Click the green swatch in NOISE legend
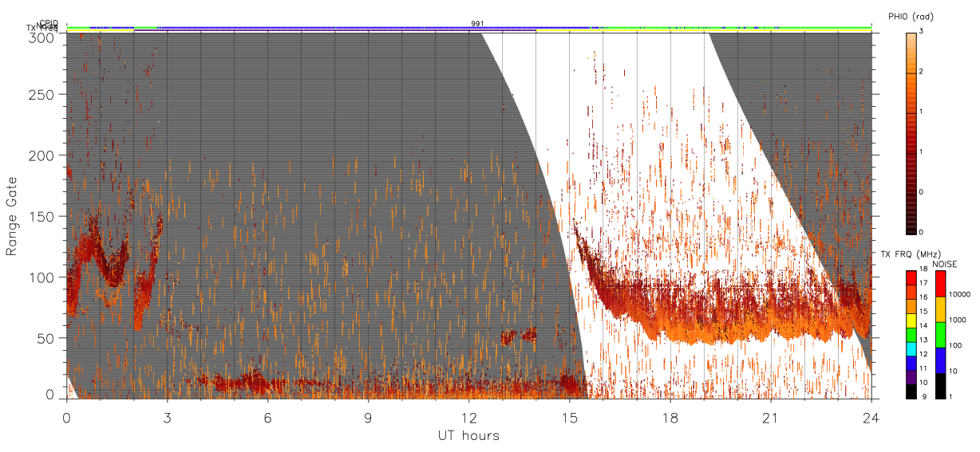 [940, 335]
